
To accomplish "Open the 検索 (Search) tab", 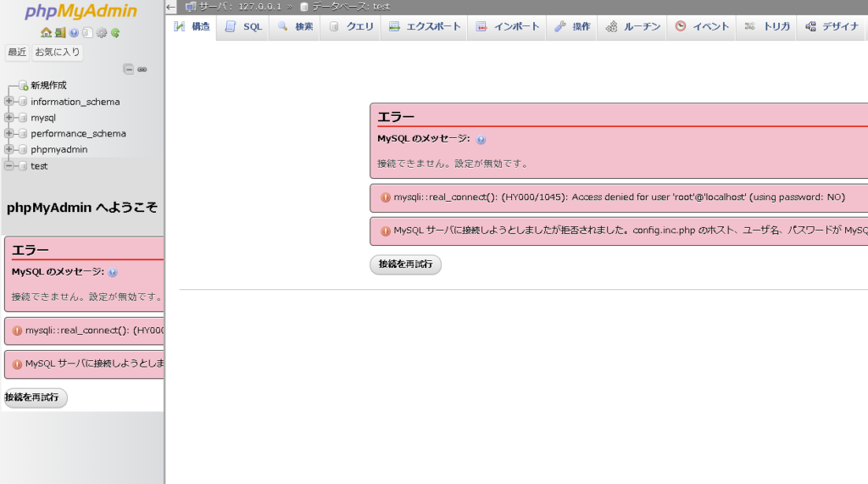I will (x=295, y=26).
